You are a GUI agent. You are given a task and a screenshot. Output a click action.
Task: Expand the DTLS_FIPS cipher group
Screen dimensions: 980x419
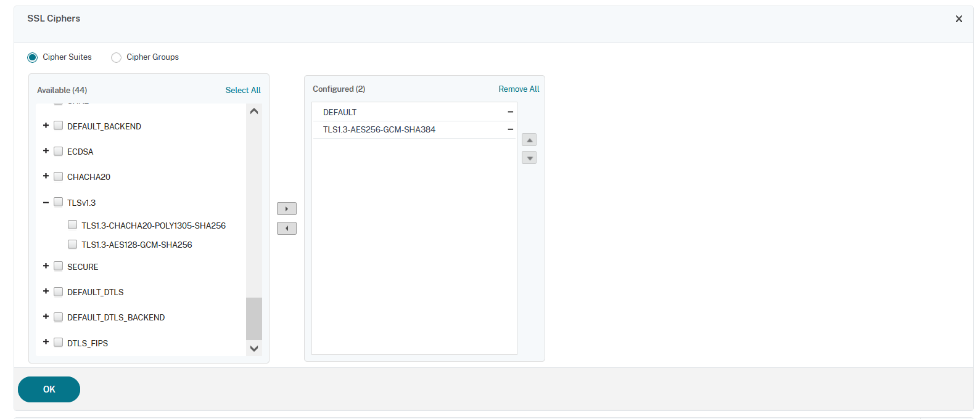(x=46, y=341)
